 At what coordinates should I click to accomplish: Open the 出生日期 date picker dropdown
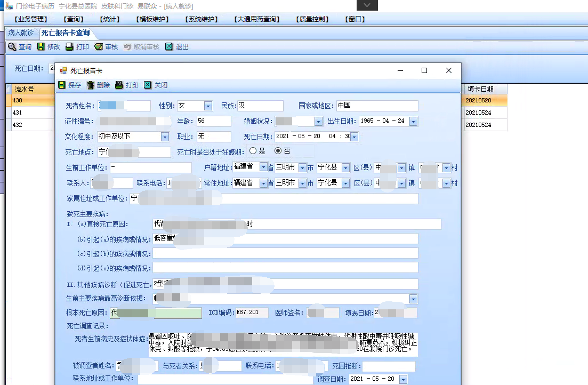point(413,122)
